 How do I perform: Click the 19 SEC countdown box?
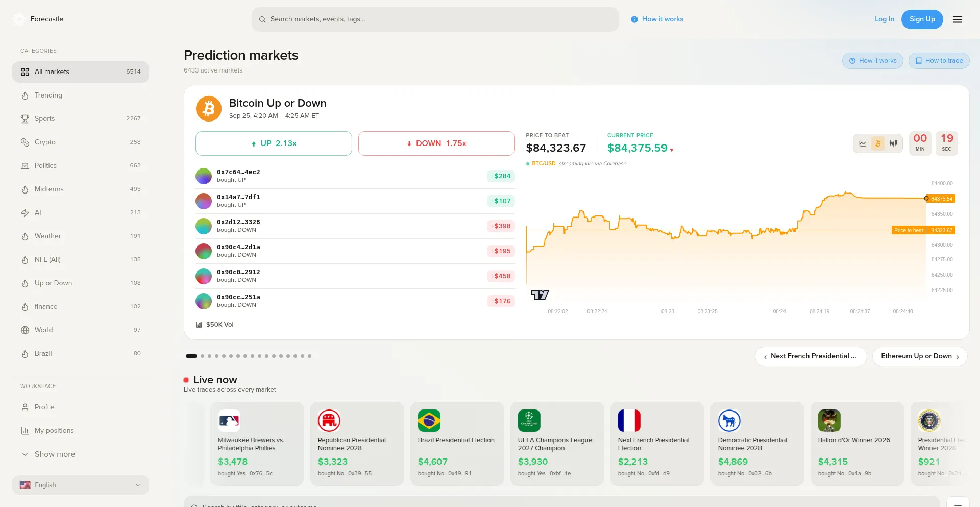[x=947, y=143]
